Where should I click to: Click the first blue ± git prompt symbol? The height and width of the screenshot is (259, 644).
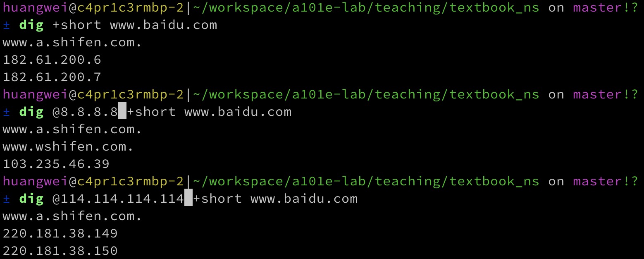6,25
